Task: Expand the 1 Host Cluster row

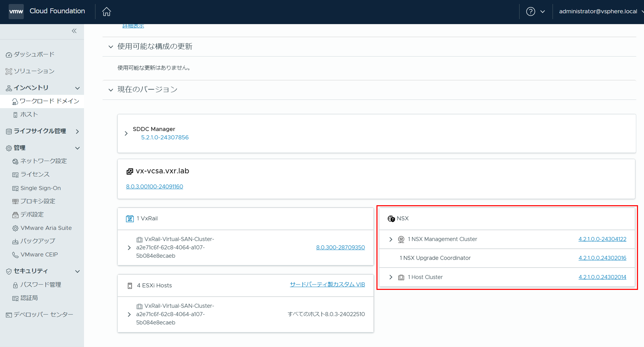Action: [391, 277]
